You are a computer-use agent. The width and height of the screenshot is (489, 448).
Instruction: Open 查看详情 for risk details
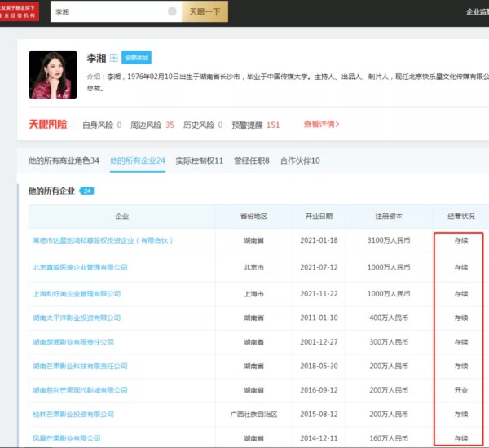pyautogui.click(x=322, y=124)
